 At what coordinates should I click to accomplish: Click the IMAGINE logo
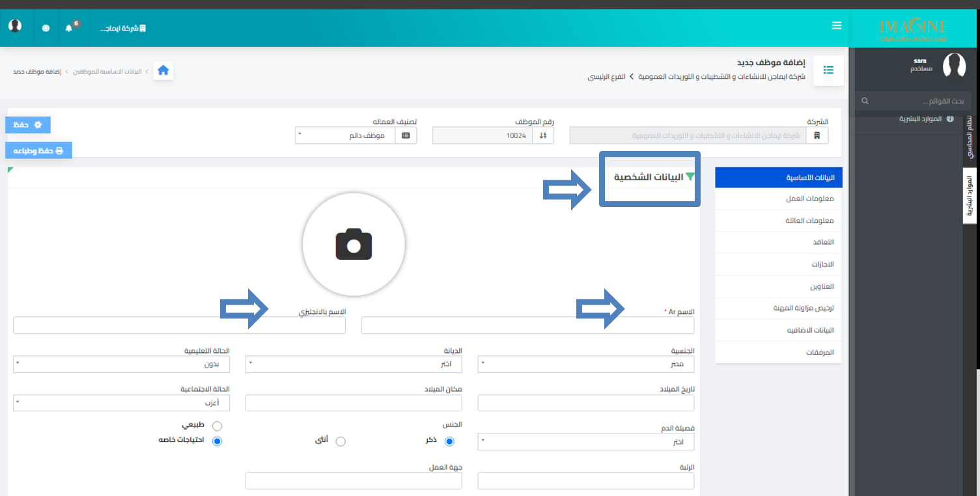pos(913,30)
